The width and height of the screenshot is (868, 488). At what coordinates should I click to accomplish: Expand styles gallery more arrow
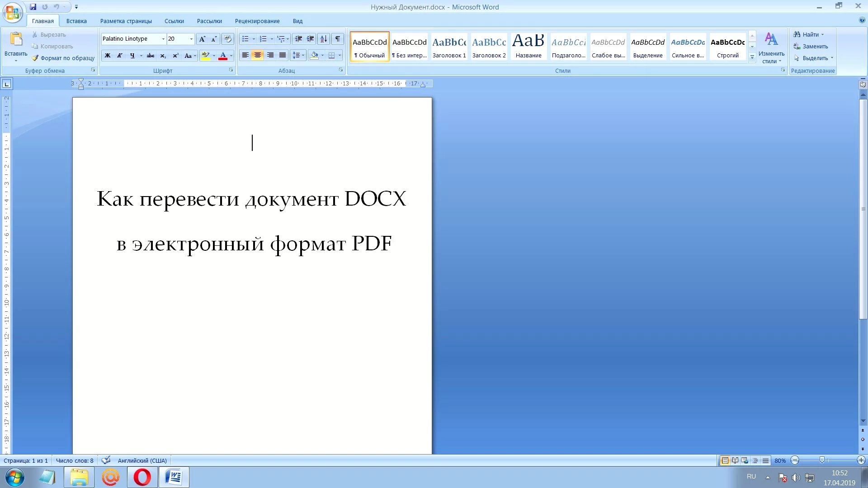(752, 57)
